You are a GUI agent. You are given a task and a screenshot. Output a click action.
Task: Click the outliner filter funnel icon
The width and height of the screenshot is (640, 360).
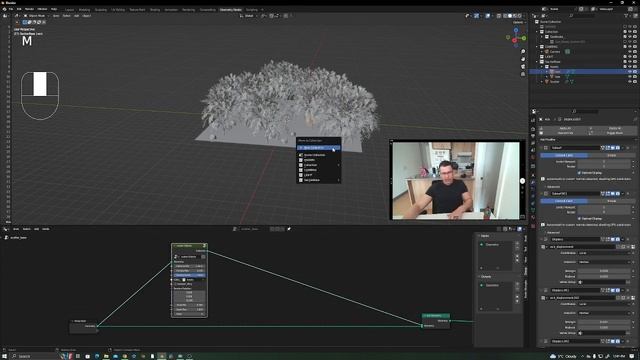coord(626,16)
